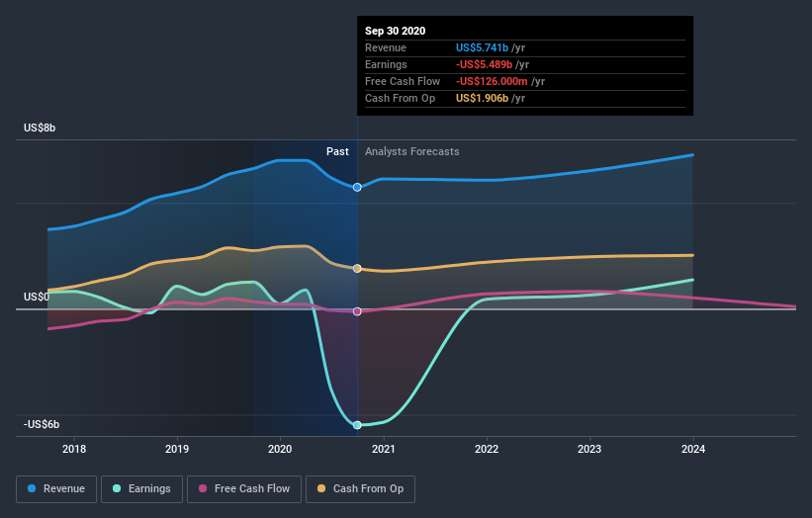Click the orange Cash From Op data point
This screenshot has width=812, height=518.
[357, 269]
